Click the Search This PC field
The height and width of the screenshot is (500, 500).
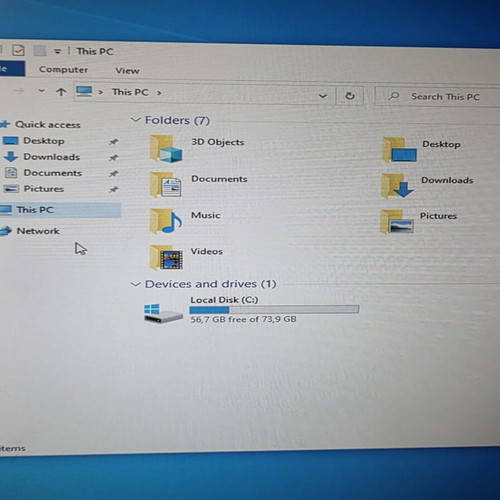pos(437,97)
